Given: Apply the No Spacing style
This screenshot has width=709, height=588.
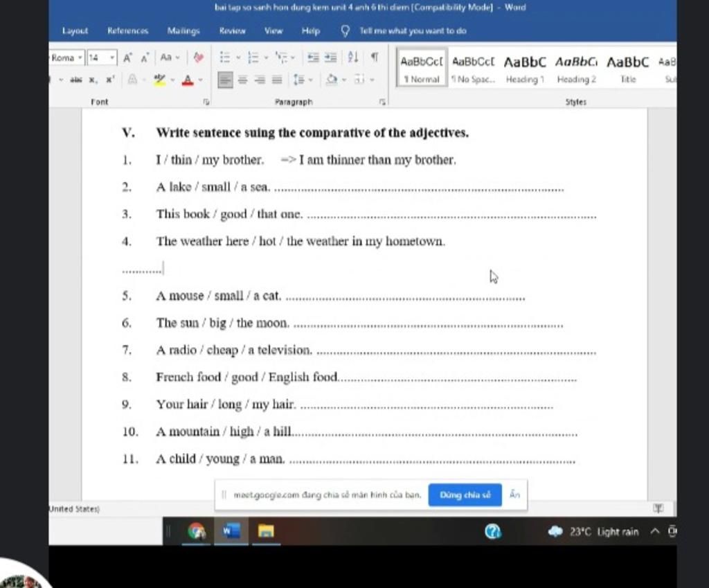Looking at the screenshot, I should 473,69.
